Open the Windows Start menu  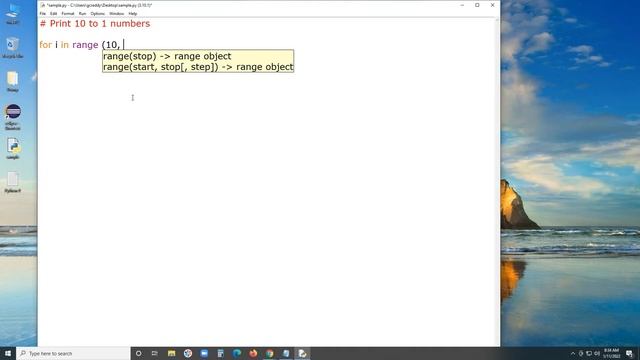coord(8,353)
